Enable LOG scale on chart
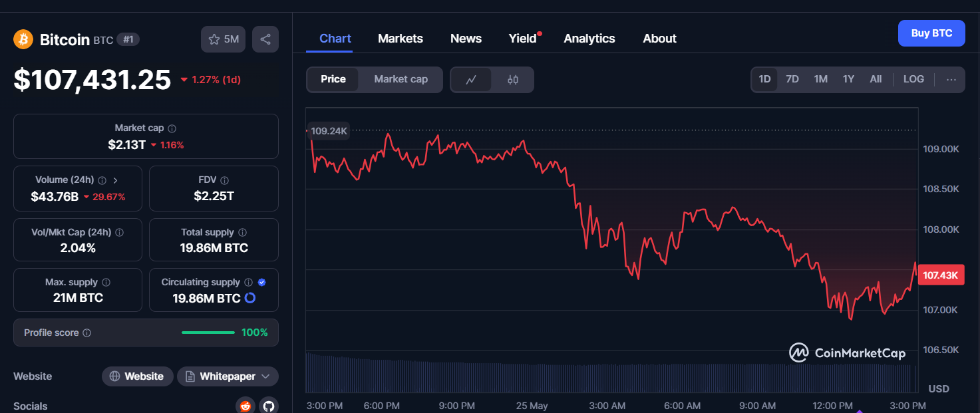 pos(913,79)
